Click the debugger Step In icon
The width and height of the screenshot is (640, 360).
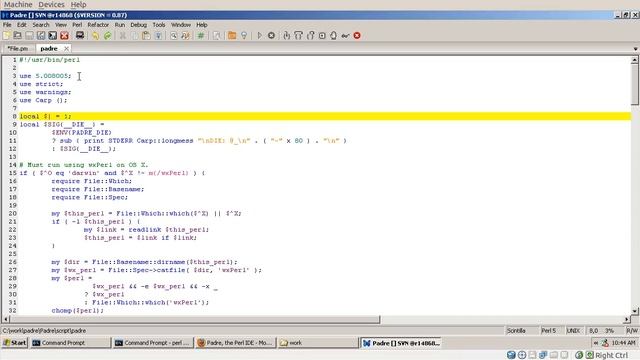(x=287, y=36)
